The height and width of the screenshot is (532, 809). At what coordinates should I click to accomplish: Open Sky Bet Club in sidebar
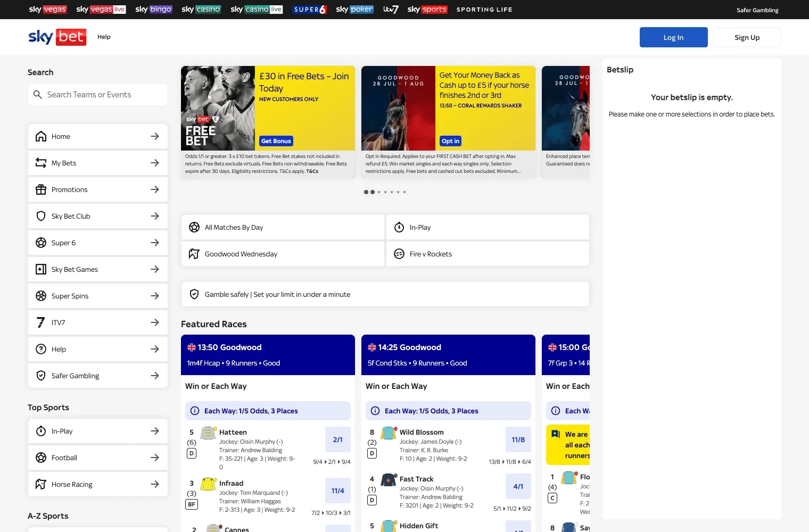coord(98,216)
